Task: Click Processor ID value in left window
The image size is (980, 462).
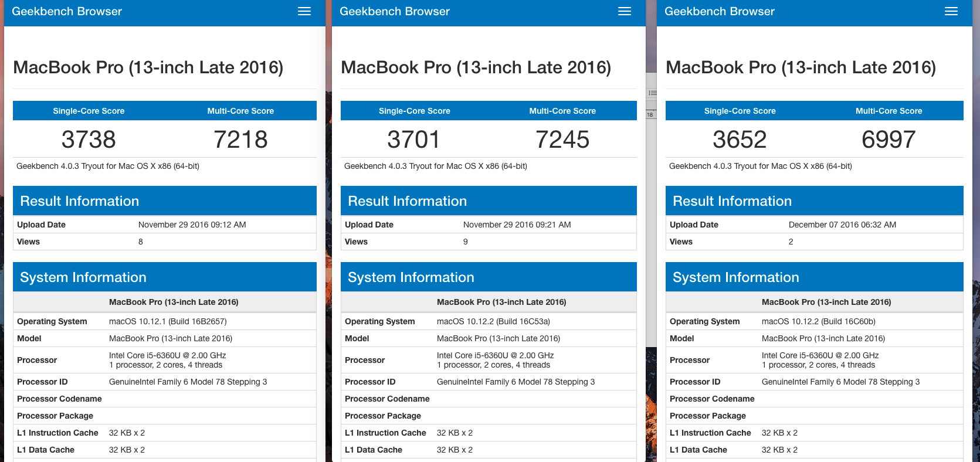Action: point(188,382)
